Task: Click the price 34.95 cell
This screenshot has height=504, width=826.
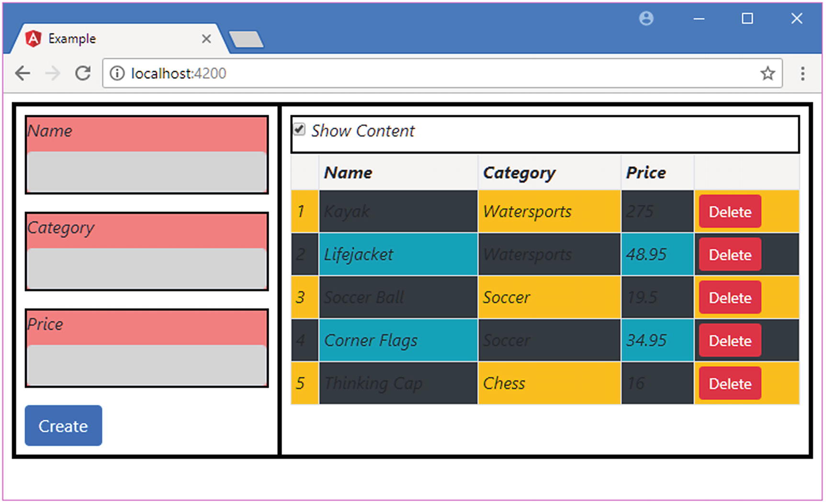Action: click(658, 341)
